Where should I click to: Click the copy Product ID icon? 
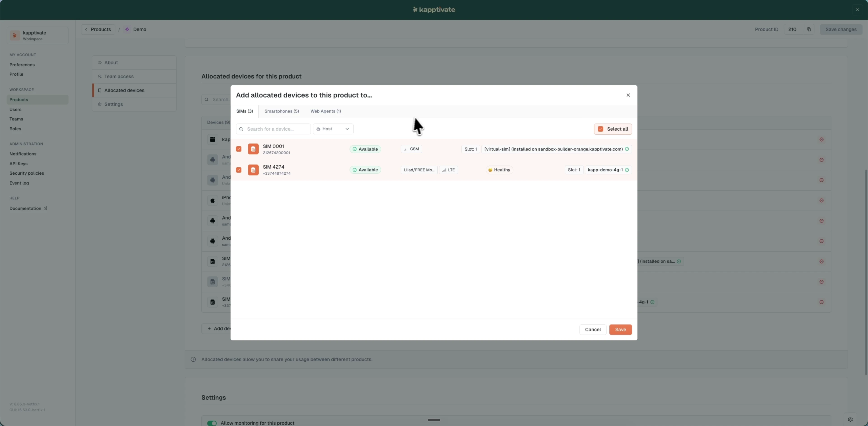point(809,30)
